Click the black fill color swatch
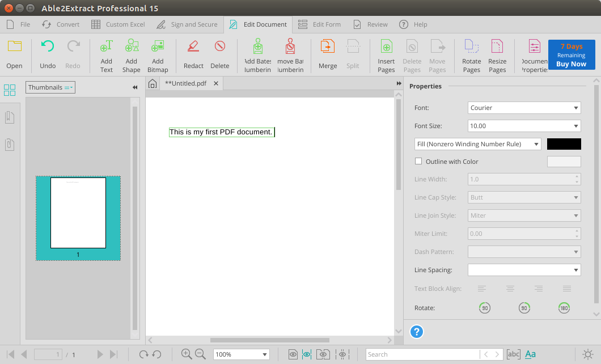 click(564, 144)
